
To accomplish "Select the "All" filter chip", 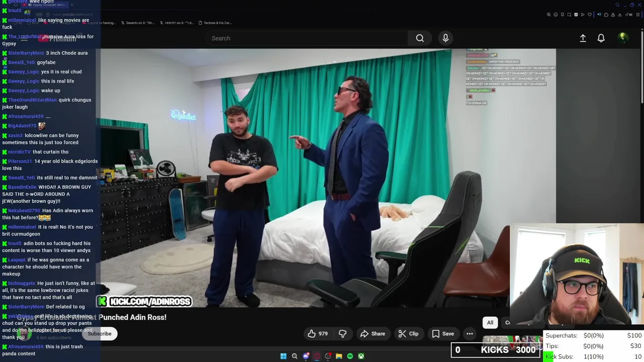I will pyautogui.click(x=490, y=323).
